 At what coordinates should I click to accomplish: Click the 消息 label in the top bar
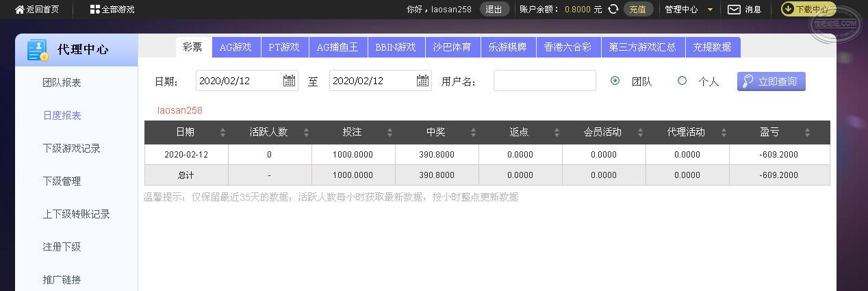(x=753, y=10)
